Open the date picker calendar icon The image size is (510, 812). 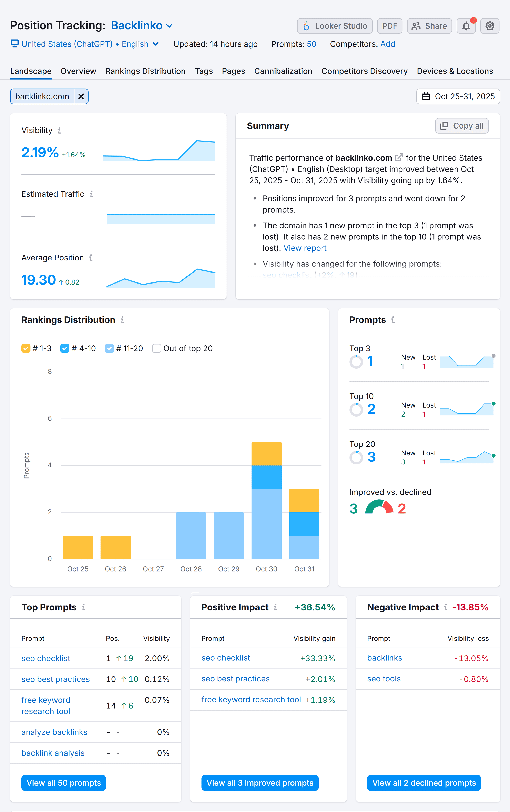click(x=426, y=96)
